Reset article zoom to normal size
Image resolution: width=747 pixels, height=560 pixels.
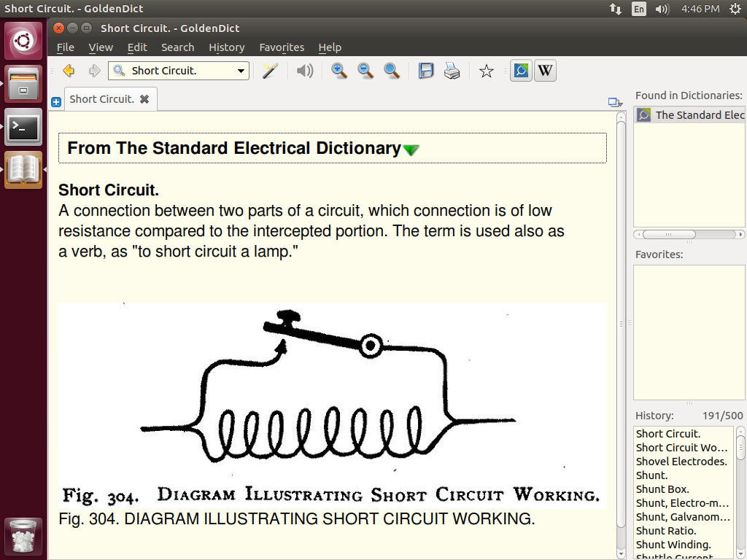click(392, 71)
